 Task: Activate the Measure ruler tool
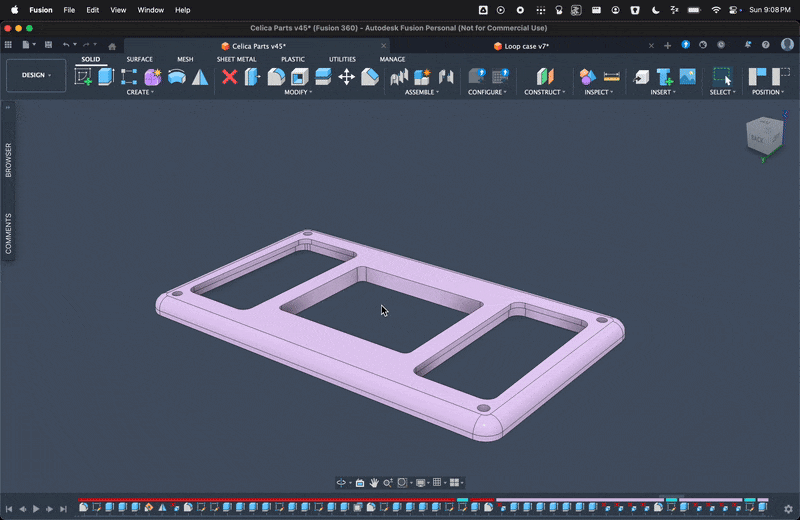coord(611,77)
